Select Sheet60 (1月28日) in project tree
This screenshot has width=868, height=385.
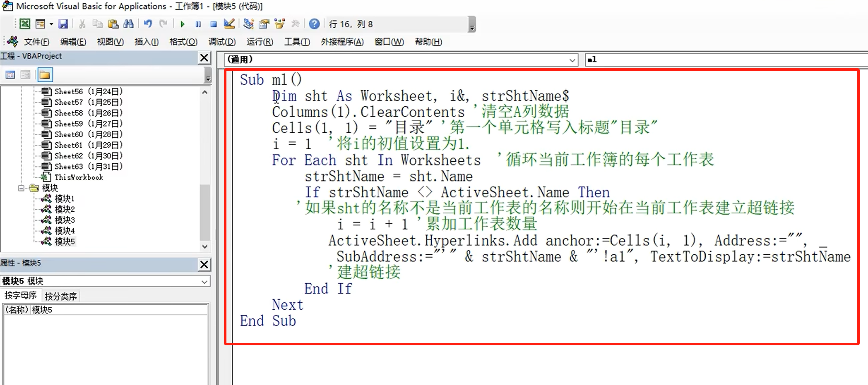click(88, 134)
